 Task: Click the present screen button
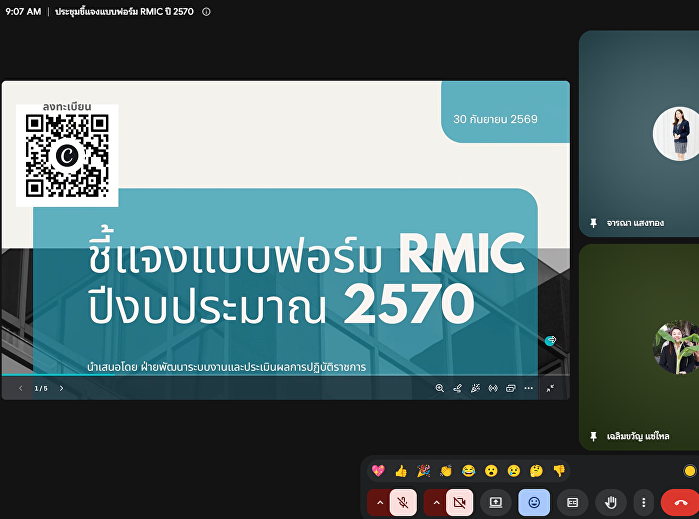pyautogui.click(x=495, y=503)
